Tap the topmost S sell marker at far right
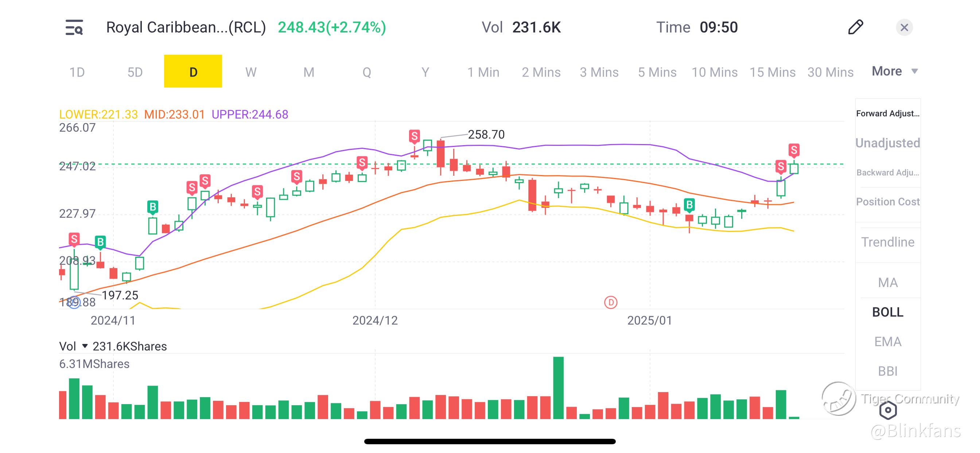 click(x=794, y=150)
